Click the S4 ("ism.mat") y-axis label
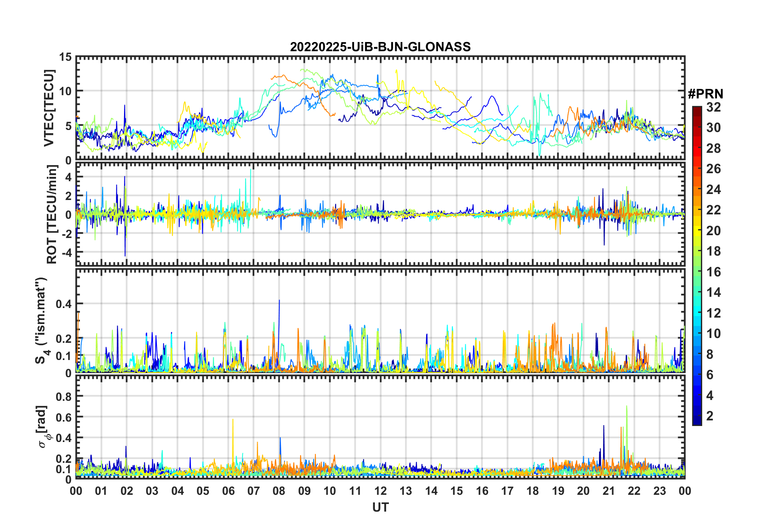The height and width of the screenshot is (532, 761). tap(41, 320)
